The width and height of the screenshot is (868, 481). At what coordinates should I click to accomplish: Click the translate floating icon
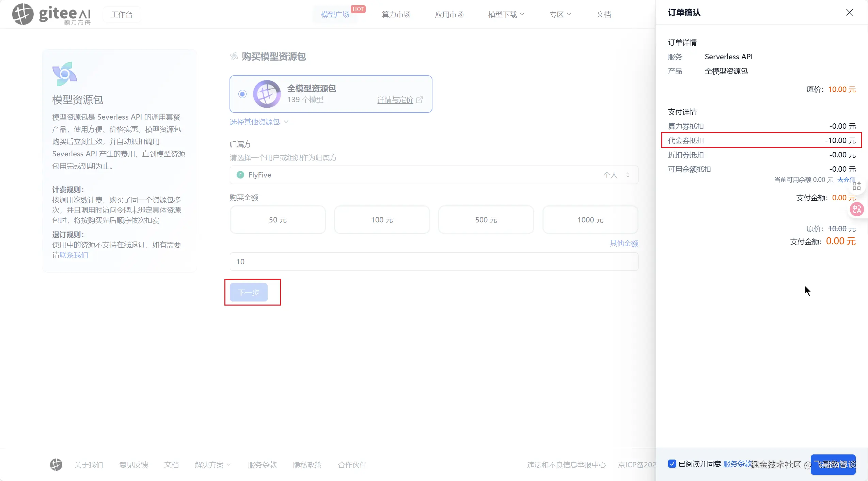pos(856,209)
